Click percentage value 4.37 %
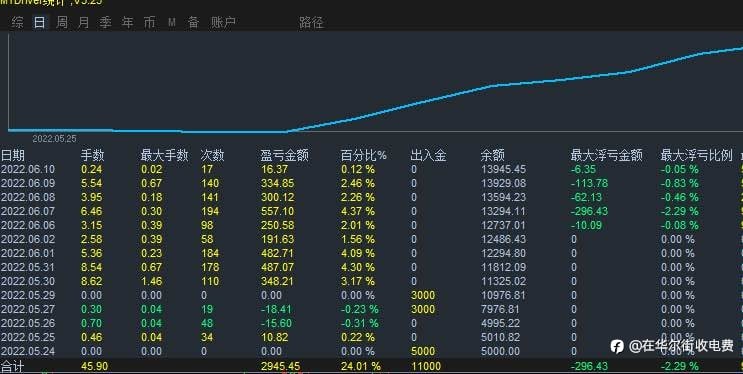Viewport: 743px width, 374px height. tap(358, 211)
